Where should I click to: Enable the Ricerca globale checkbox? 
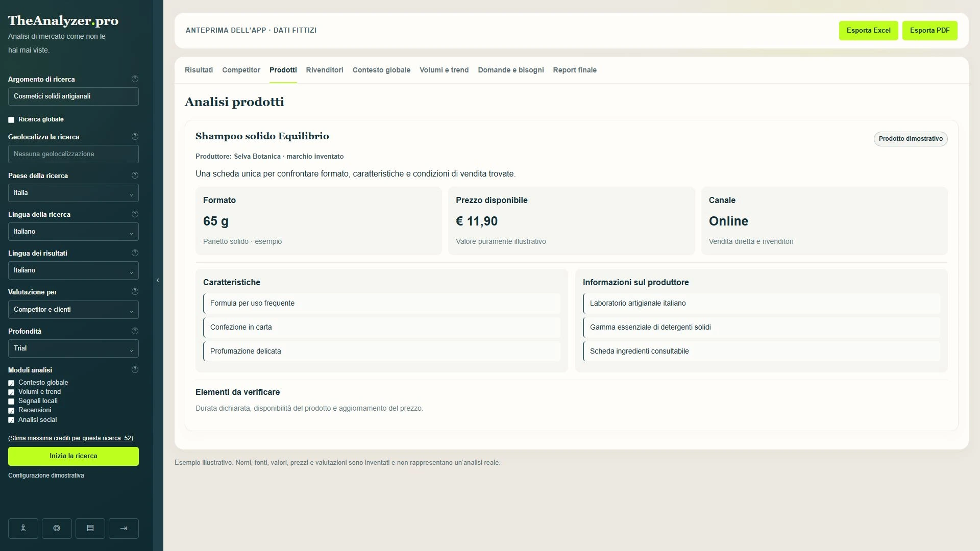click(11, 120)
